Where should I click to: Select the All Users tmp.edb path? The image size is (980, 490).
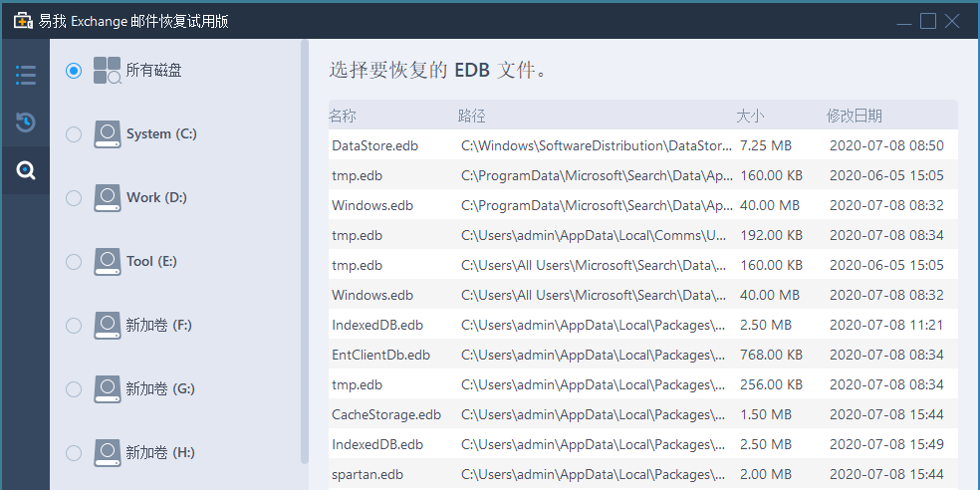click(595, 266)
